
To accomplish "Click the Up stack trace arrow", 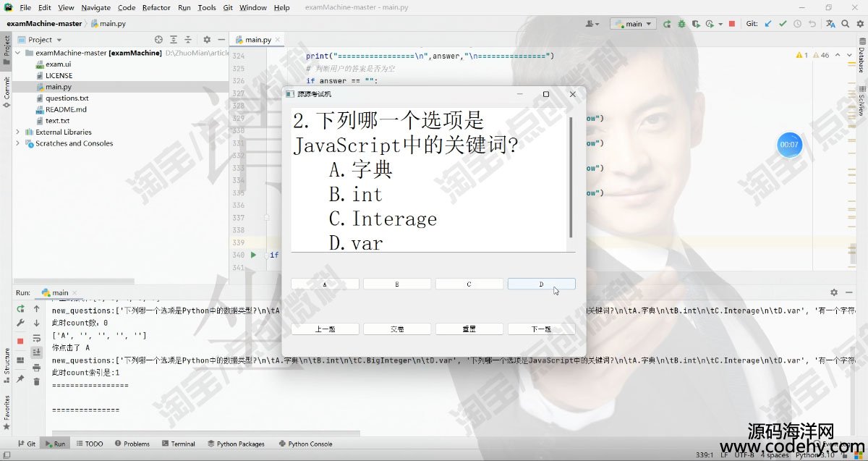I will click(x=37, y=309).
